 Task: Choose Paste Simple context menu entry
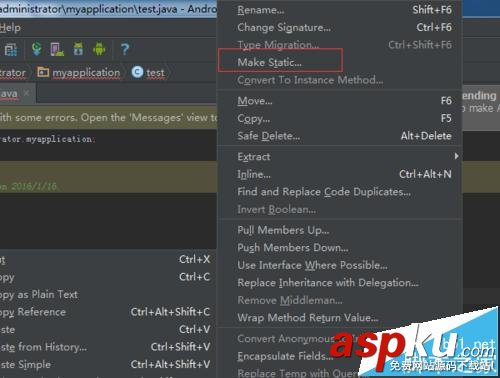pyautogui.click(x=107, y=365)
